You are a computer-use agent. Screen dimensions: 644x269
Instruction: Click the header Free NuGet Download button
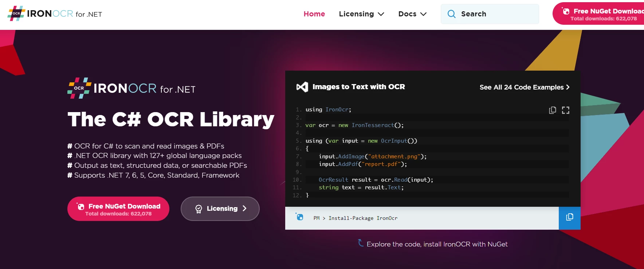(x=598, y=14)
